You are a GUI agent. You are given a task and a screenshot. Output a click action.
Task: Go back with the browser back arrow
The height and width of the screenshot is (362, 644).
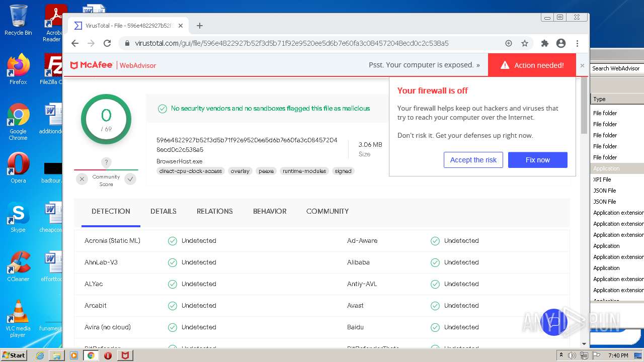click(75, 43)
